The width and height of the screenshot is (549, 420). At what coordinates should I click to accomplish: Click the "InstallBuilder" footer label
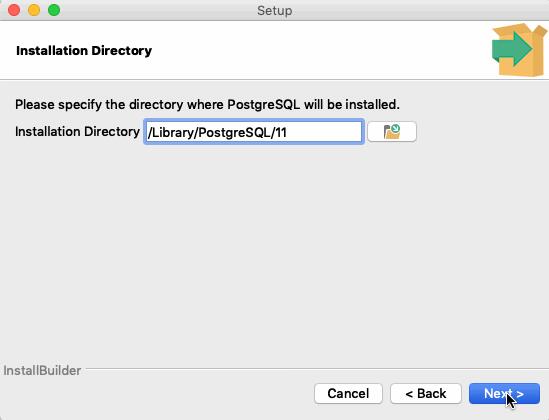point(42,370)
